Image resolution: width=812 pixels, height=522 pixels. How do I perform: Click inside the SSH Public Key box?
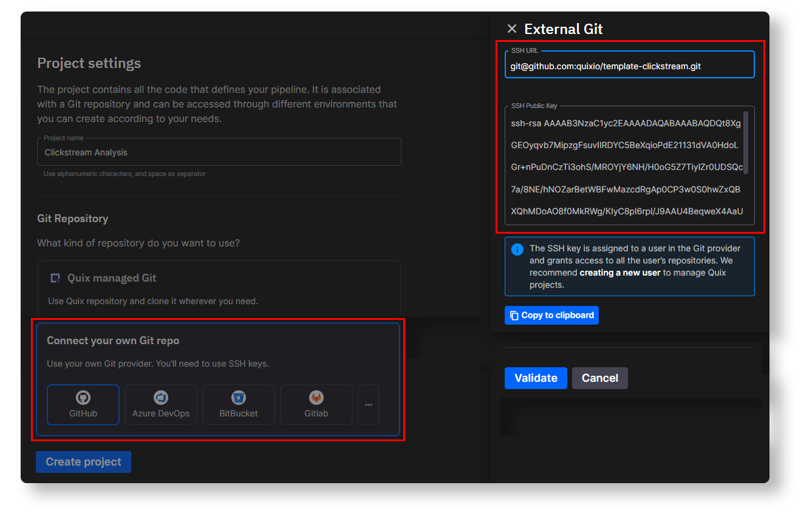[629, 166]
